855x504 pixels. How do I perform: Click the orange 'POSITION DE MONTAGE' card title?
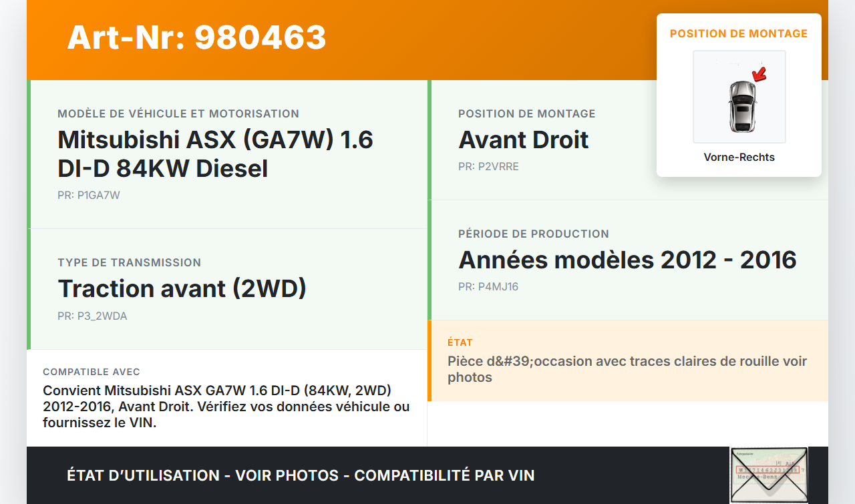click(x=739, y=33)
